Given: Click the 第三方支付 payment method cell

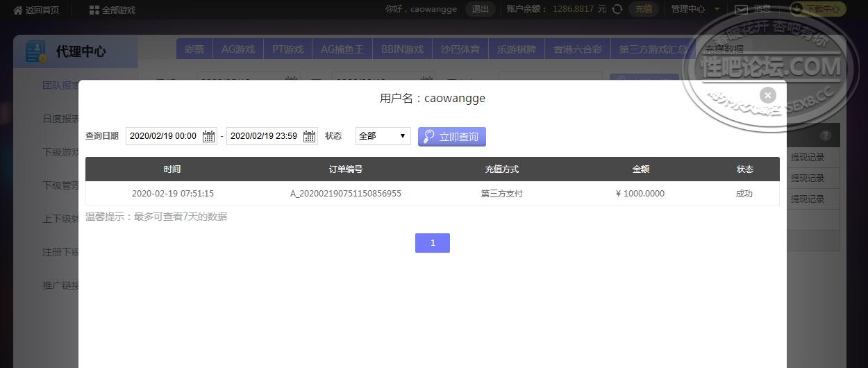Looking at the screenshot, I should pyautogui.click(x=502, y=194).
